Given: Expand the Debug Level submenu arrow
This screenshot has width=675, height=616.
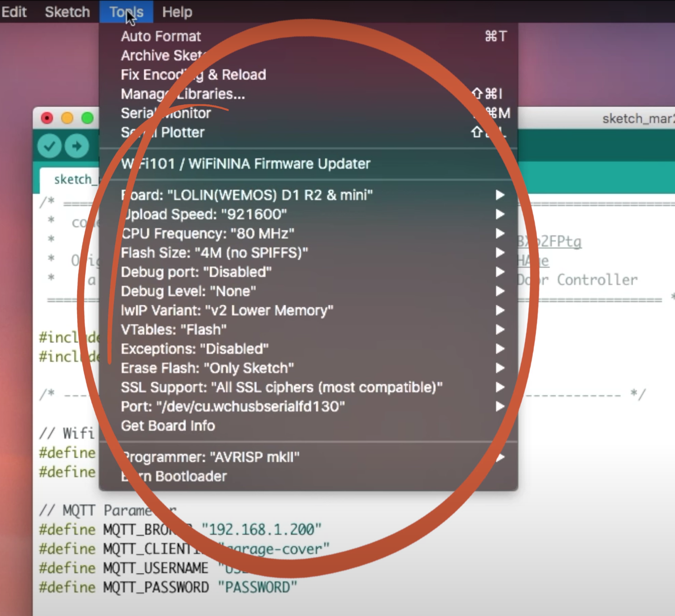Looking at the screenshot, I should [500, 291].
